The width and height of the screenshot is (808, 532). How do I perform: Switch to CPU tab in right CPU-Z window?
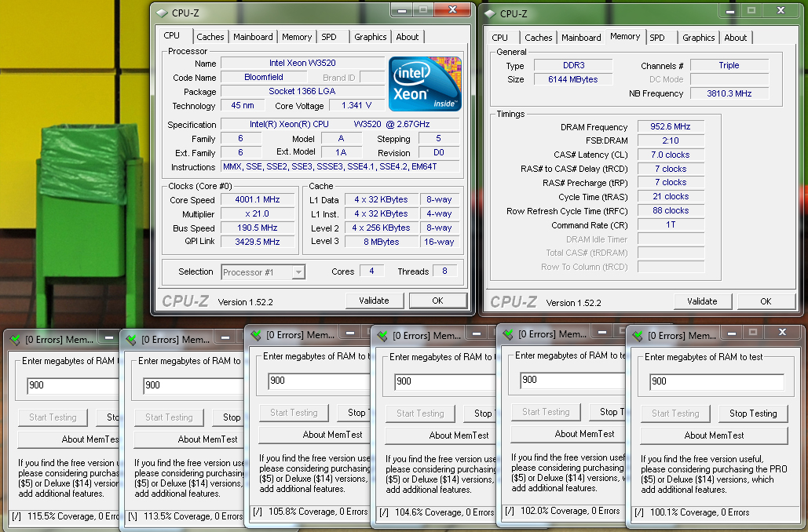pos(500,38)
